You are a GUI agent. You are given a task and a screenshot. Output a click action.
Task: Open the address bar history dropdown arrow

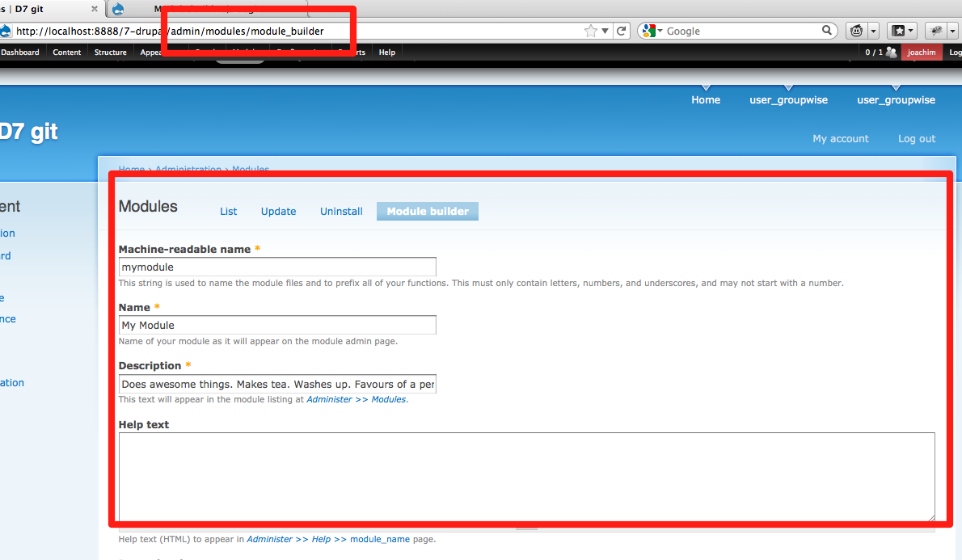click(605, 31)
